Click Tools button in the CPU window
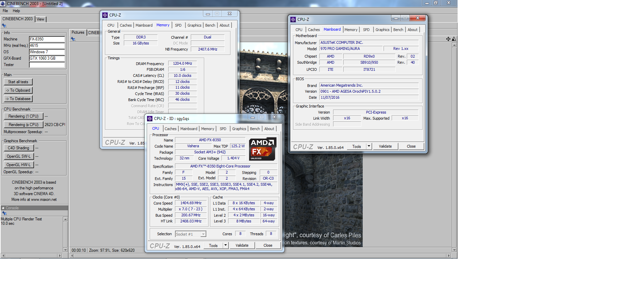This screenshot has width=644, height=307. point(213,246)
